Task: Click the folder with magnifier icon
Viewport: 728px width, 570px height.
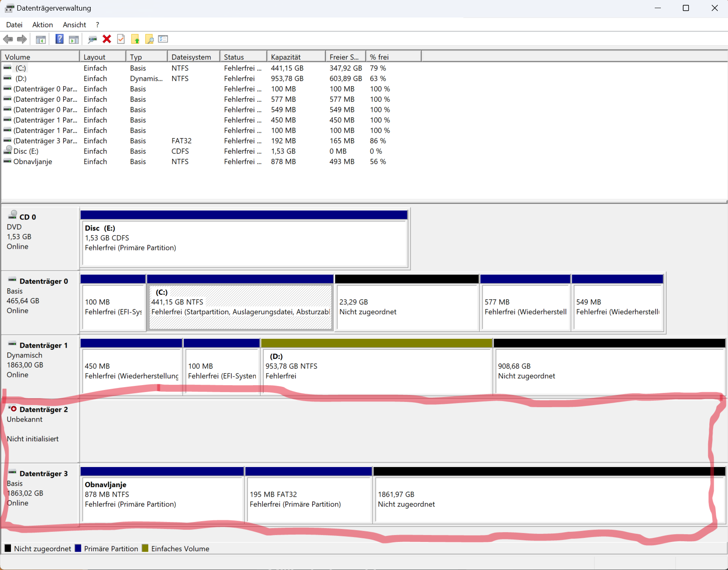Action: tap(149, 39)
